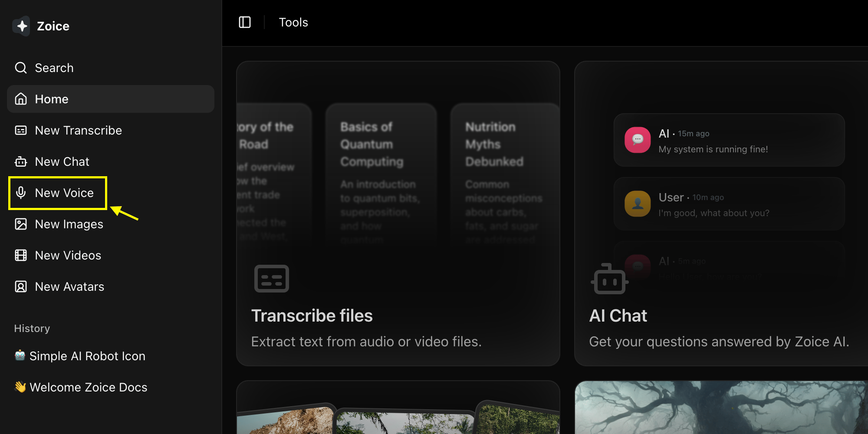Select the Basics of Quantum Computing preview card
Image resolution: width=868 pixels, height=434 pixels.
(381, 174)
